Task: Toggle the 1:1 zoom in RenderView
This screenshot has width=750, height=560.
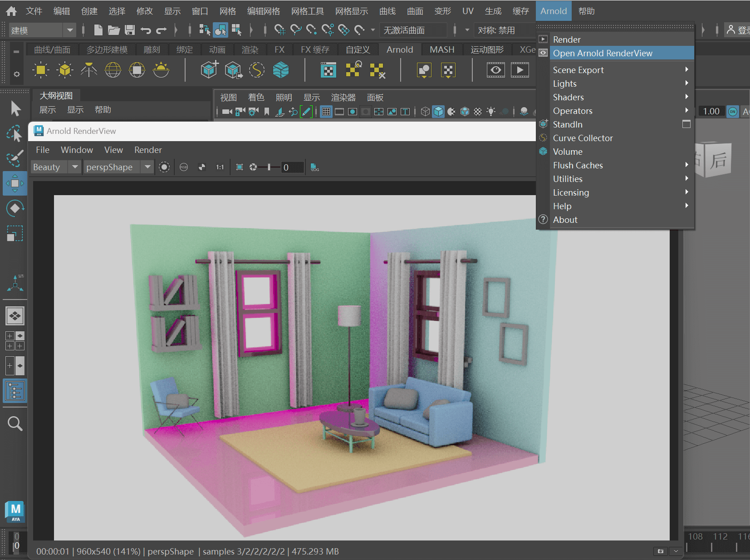Action: click(x=220, y=167)
